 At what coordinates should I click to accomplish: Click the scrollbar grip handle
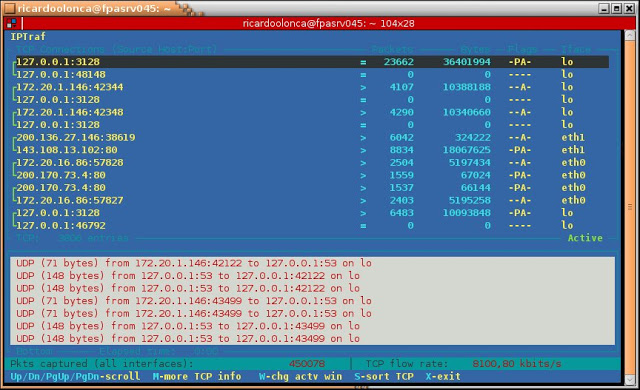[x=630, y=207]
